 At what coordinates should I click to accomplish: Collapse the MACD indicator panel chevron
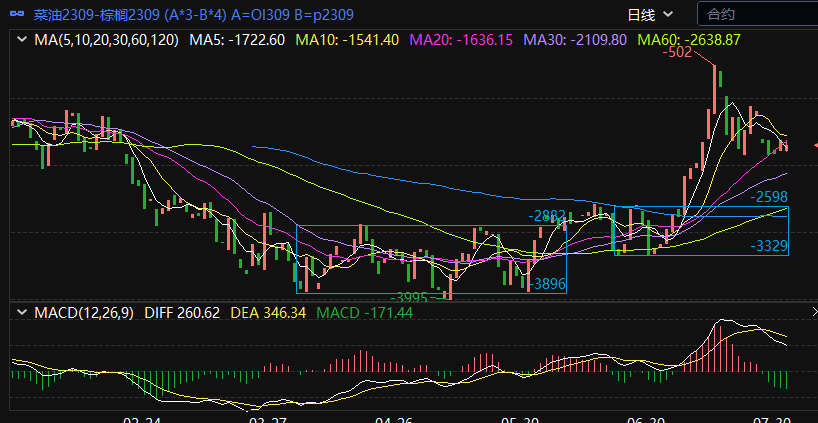[22, 313]
